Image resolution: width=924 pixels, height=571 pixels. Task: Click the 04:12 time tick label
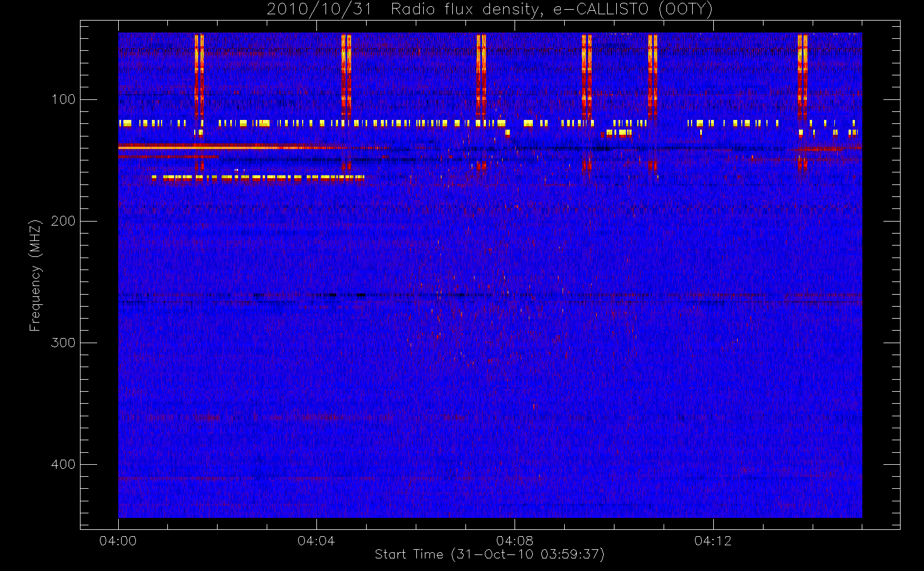pos(713,541)
